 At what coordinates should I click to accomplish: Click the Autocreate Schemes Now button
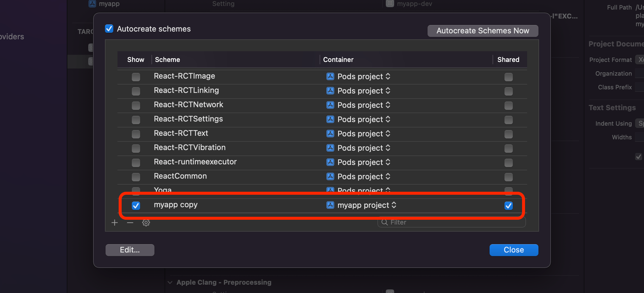(x=482, y=31)
